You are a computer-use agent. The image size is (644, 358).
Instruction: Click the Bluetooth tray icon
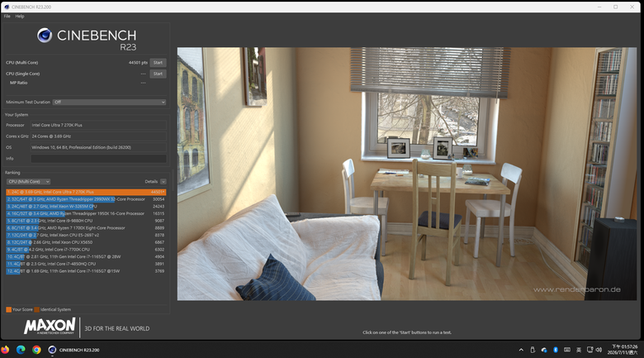pos(556,350)
